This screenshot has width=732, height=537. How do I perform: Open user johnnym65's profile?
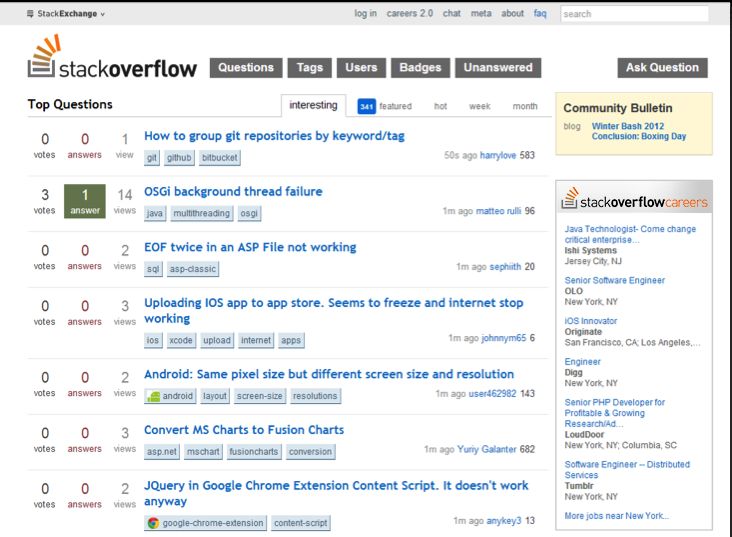pos(504,338)
